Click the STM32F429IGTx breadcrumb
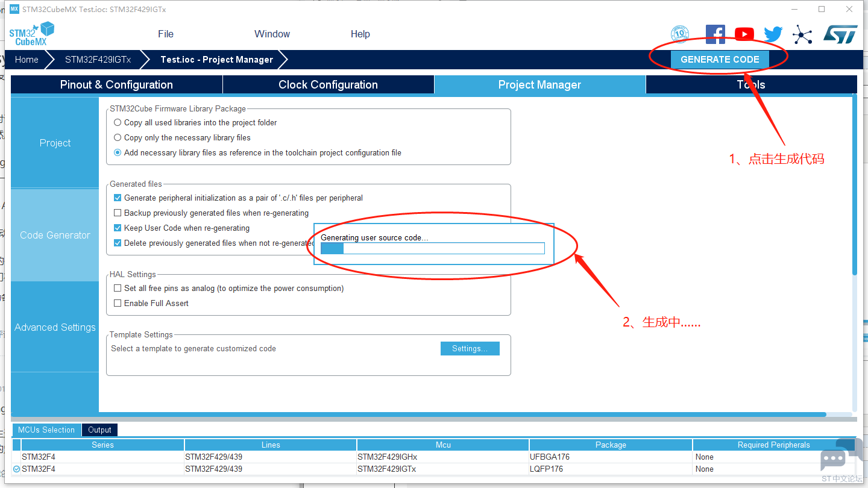 (x=98, y=60)
